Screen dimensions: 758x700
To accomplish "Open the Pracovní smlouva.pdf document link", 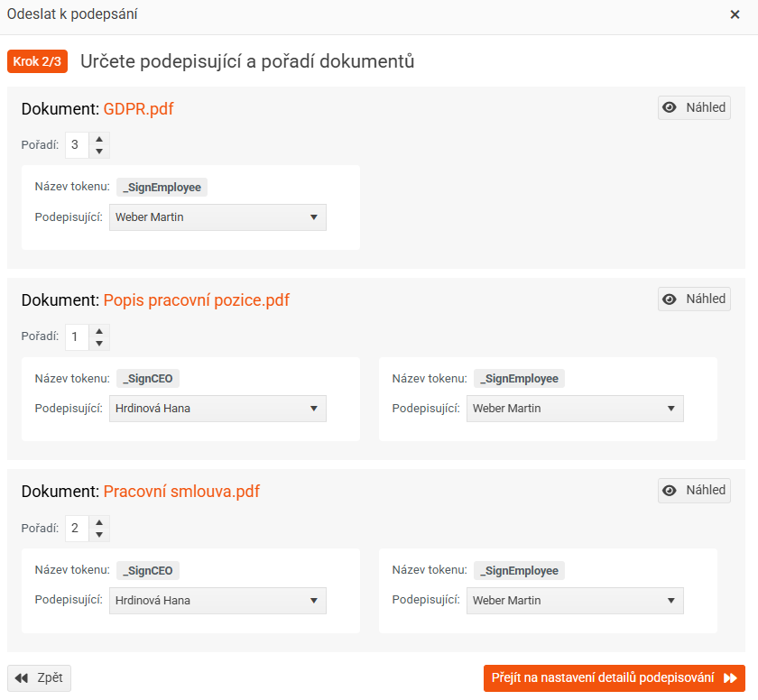I will (x=181, y=492).
